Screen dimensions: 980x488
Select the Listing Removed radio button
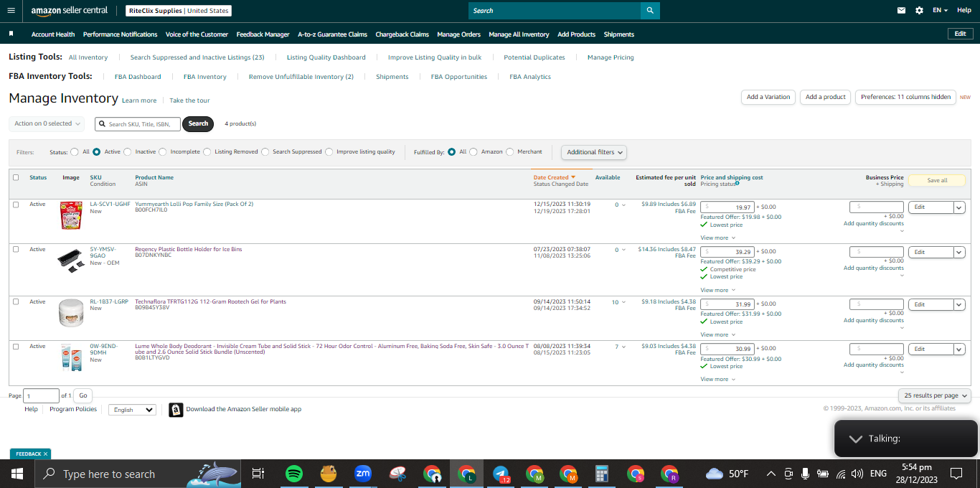[207, 152]
